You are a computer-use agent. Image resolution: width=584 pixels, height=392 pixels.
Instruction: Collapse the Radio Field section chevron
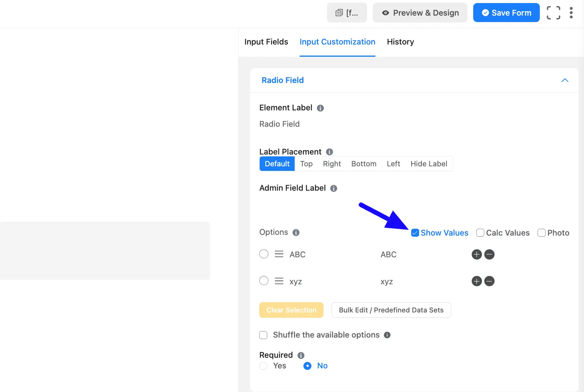click(x=565, y=80)
